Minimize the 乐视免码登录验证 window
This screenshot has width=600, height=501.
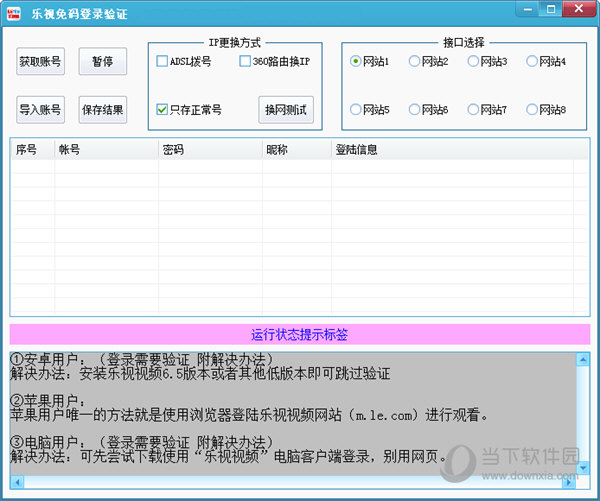525,9
